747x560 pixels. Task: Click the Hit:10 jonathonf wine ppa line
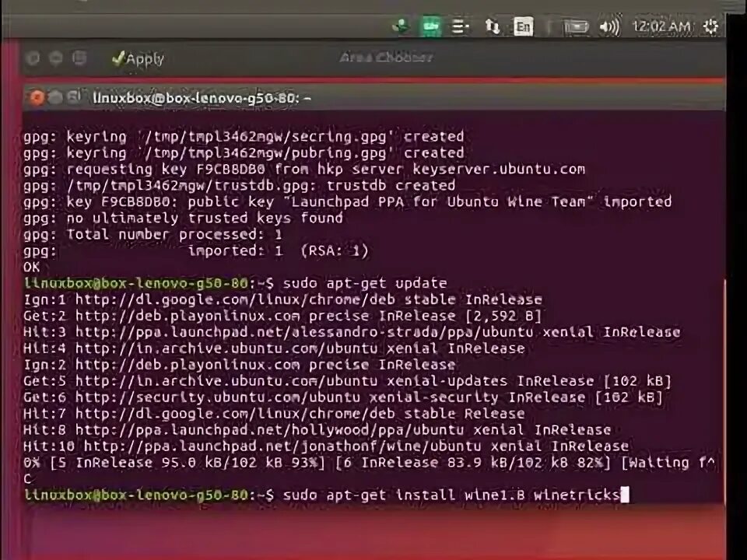click(326, 446)
